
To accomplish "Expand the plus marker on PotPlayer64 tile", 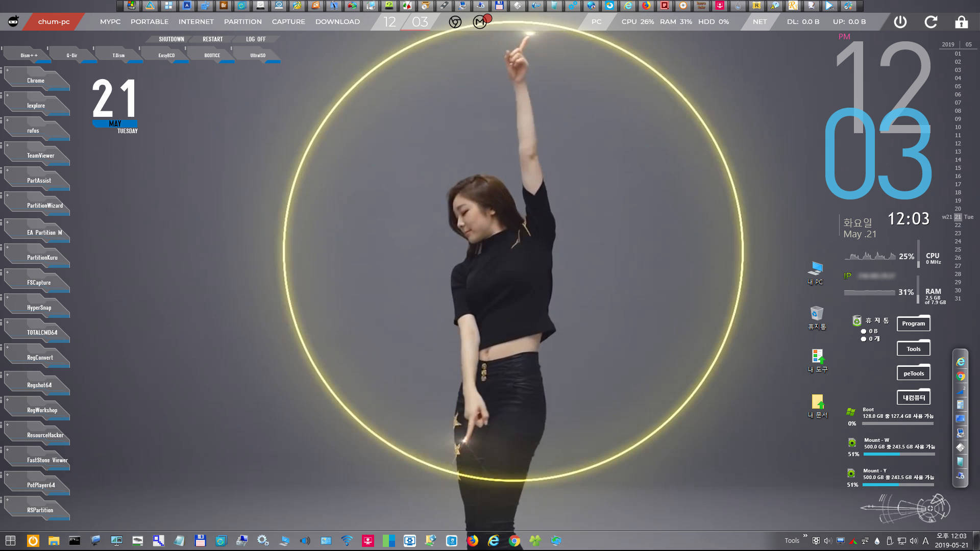I will 7,475.
